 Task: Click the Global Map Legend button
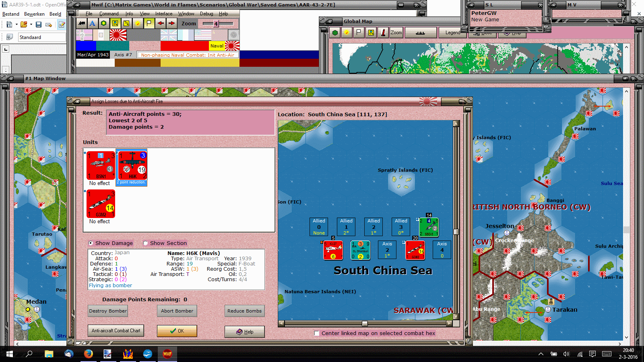453,33
